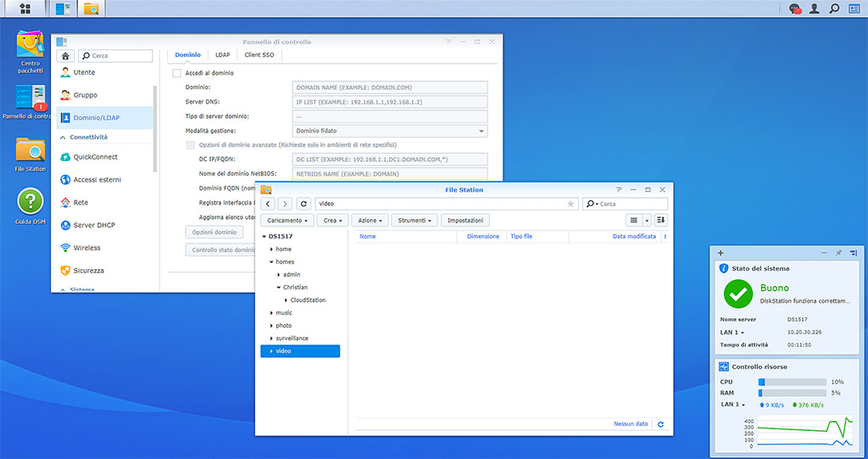Click the File Station back arrow
Viewport: 868px width, 459px height.
[x=268, y=204]
